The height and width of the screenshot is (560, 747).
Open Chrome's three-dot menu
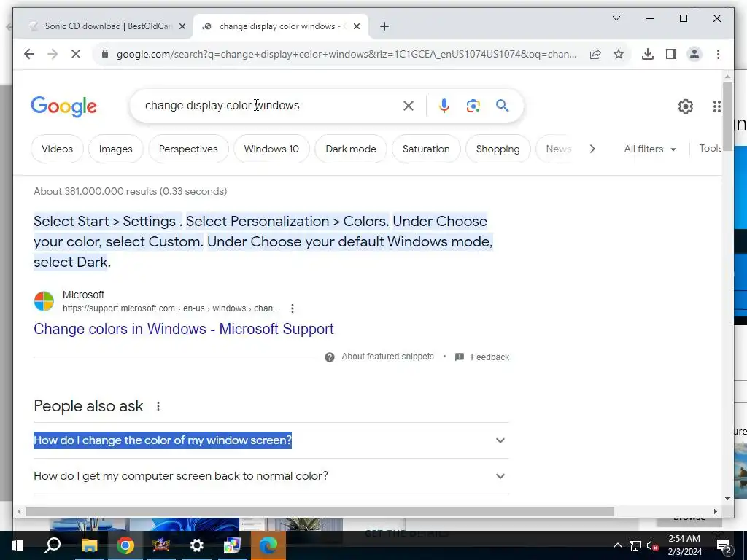[718, 54]
